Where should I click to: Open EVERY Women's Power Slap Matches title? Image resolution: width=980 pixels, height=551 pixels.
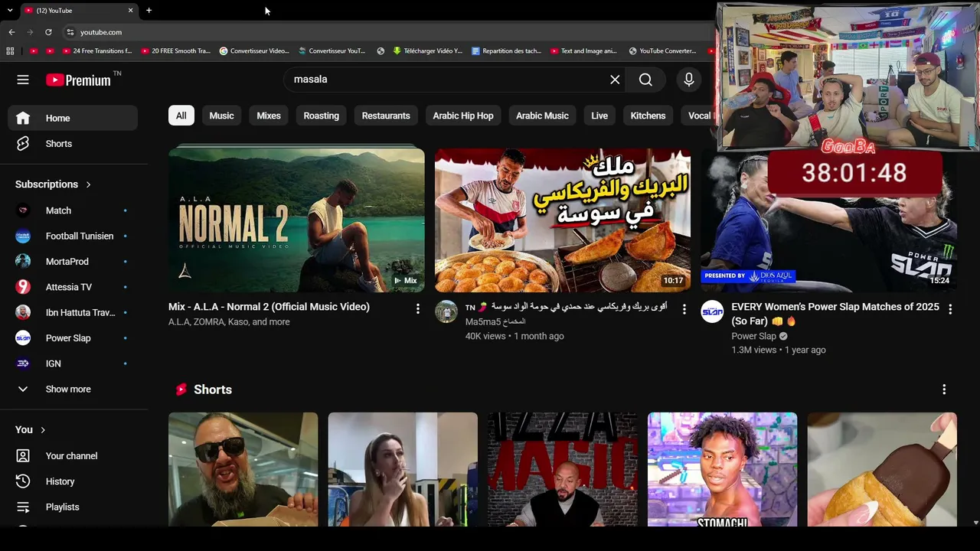tap(835, 314)
